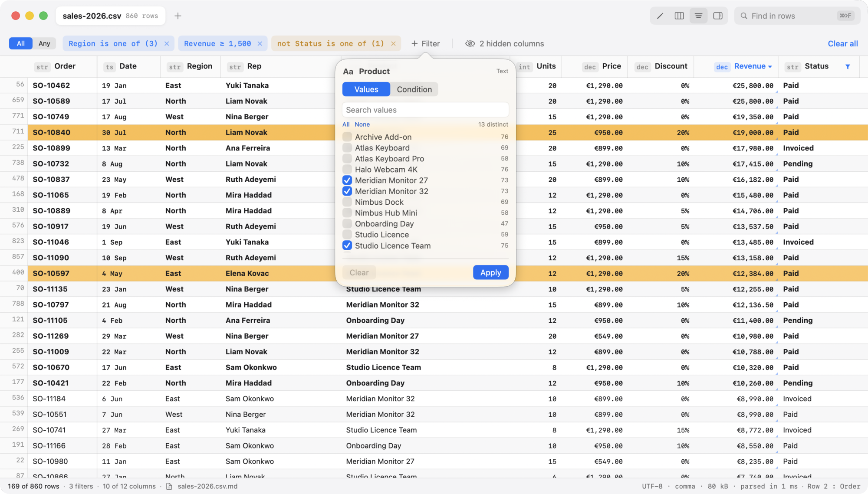Image resolution: width=868 pixels, height=494 pixels.
Task: Click the dec type badge on Price column
Action: click(x=590, y=67)
